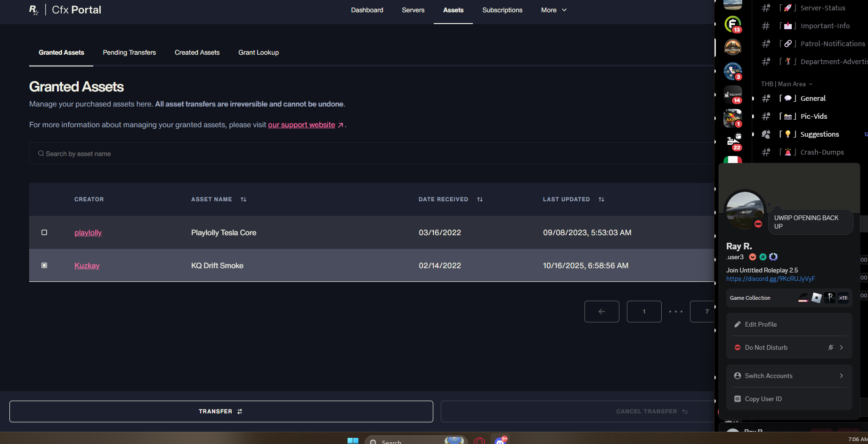Open the Dashboard nav item

tap(367, 10)
